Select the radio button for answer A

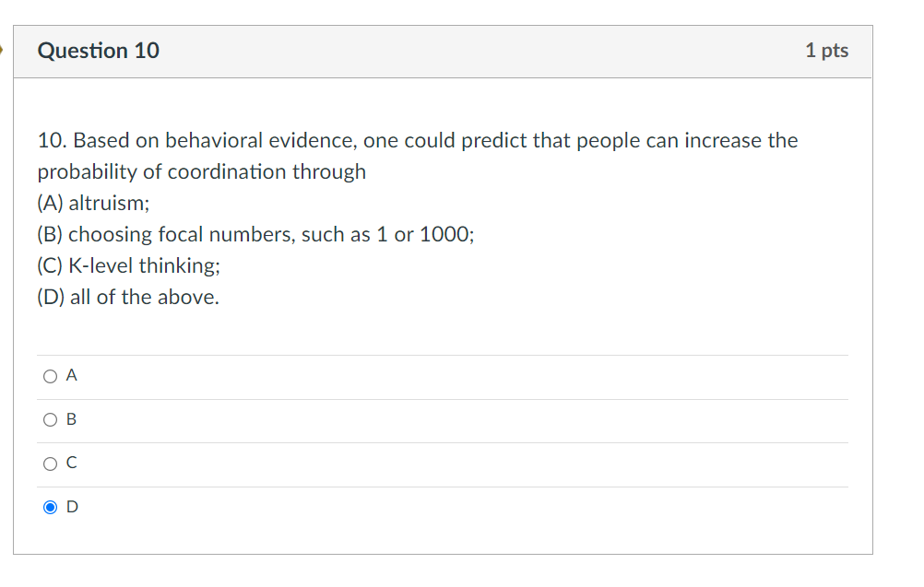coord(50,375)
